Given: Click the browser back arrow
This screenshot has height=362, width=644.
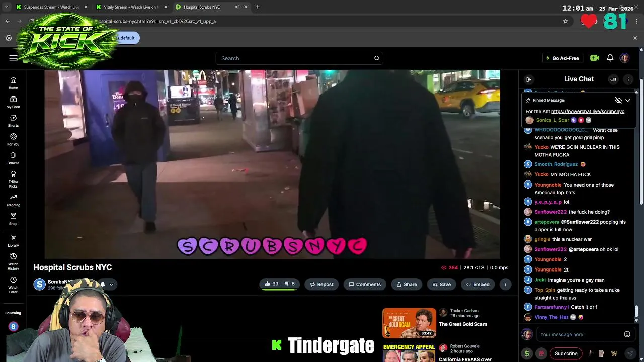Looking at the screenshot, I should (8, 21).
